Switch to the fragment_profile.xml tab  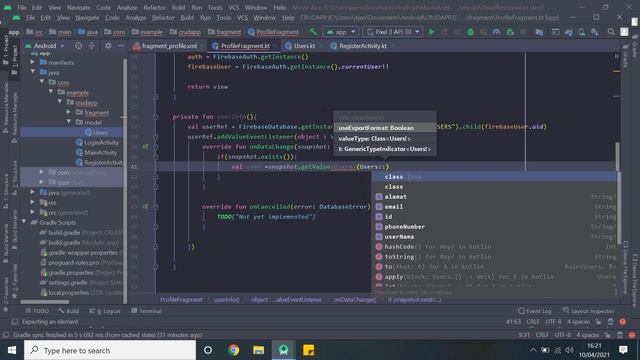point(165,46)
